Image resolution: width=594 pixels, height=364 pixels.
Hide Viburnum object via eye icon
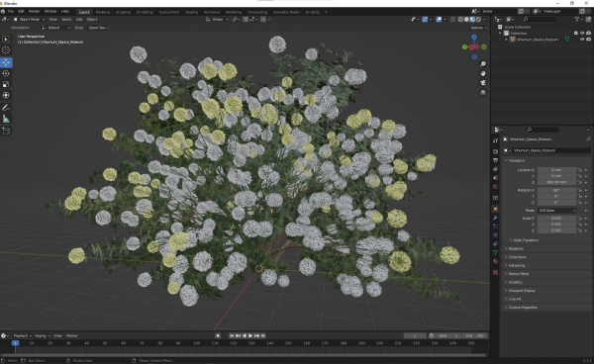[x=582, y=39]
